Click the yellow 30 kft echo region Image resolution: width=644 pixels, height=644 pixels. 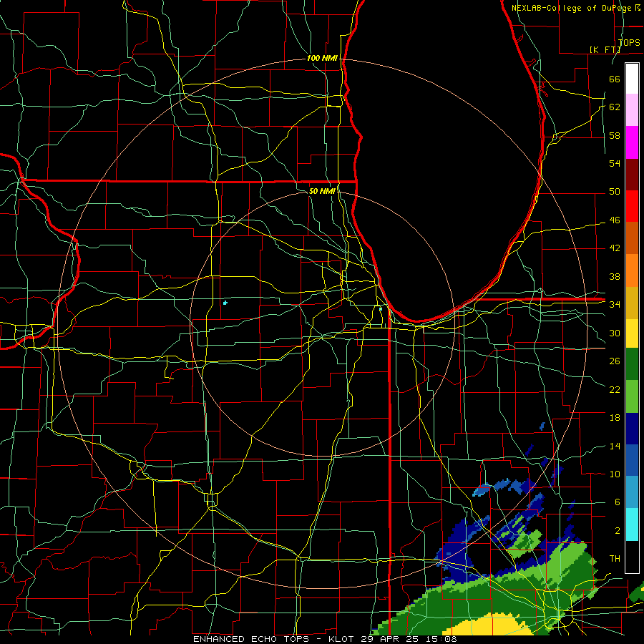coord(487,624)
